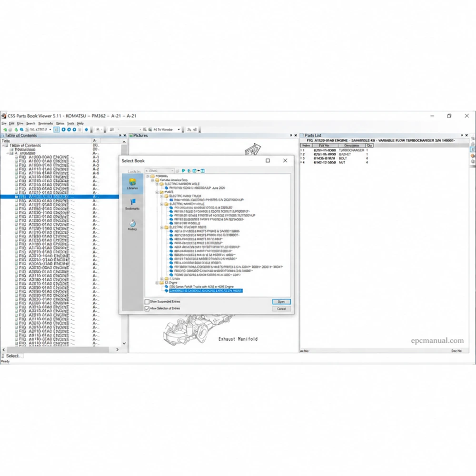This screenshot has height=476, width=476.
Task: Close the Table of Contents panel
Action: 125,135
